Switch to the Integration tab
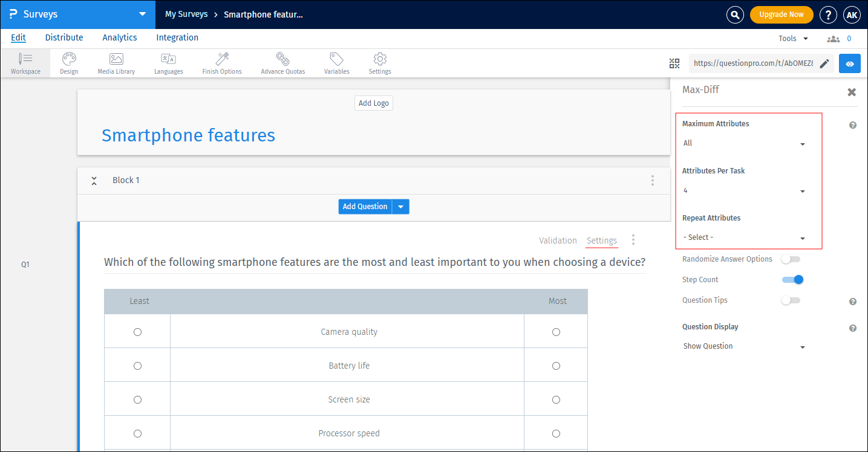 (x=177, y=37)
